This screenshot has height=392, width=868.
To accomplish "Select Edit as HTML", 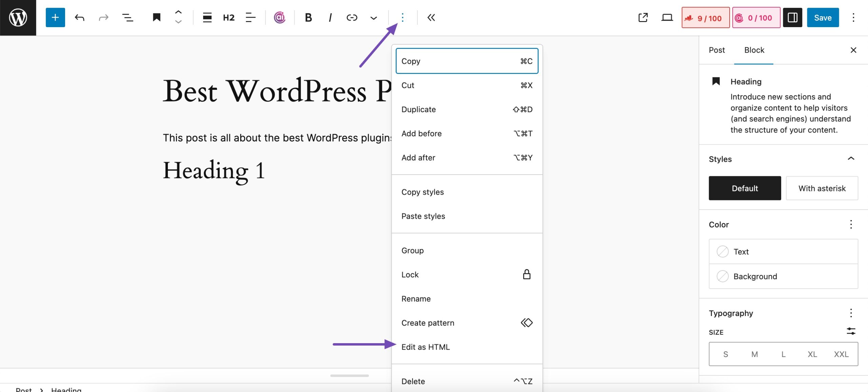I will [x=467, y=347].
